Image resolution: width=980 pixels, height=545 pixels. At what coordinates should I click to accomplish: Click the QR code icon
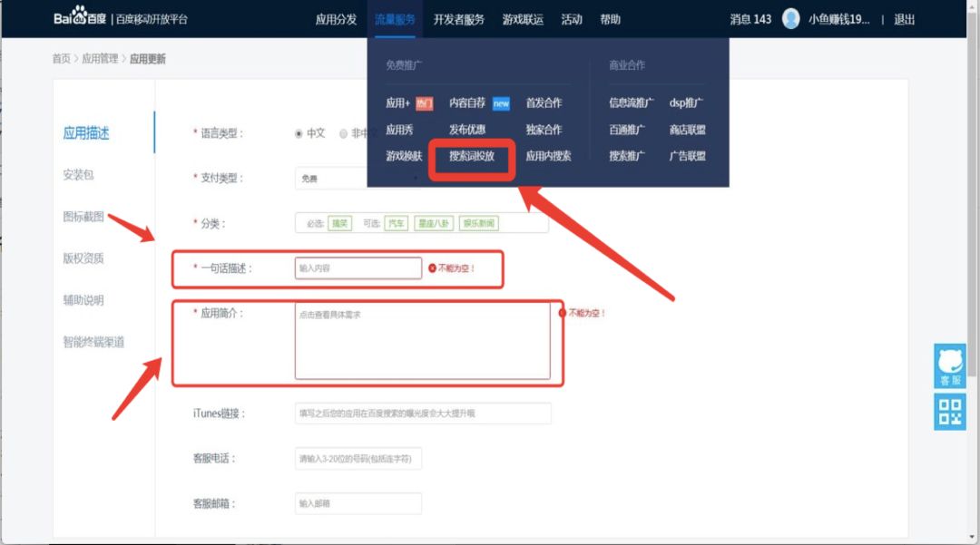949,412
